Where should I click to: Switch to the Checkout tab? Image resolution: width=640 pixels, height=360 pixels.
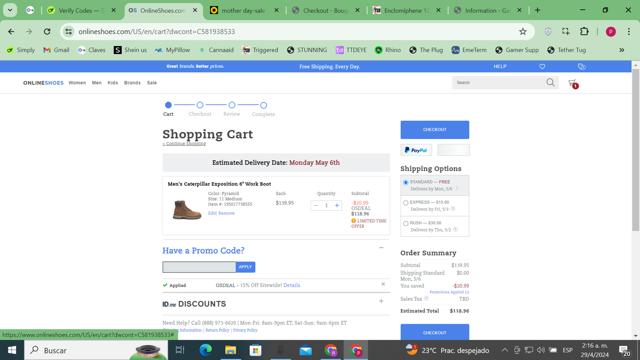[324, 10]
